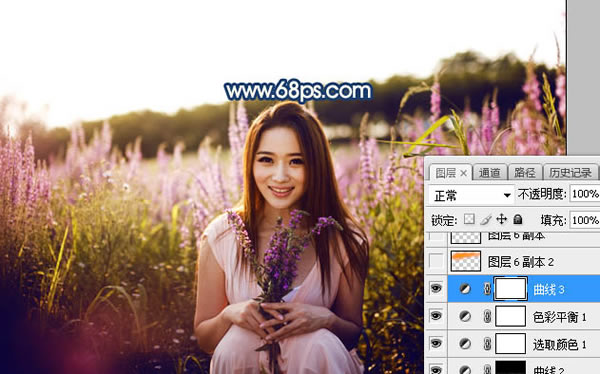Click the 色彩平衡 1 mask link icon
600x374 pixels.
point(487,316)
